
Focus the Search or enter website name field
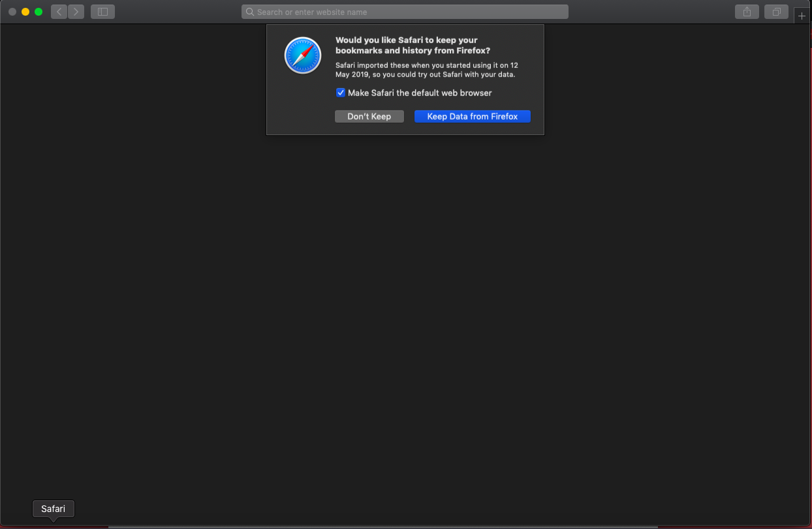point(405,12)
